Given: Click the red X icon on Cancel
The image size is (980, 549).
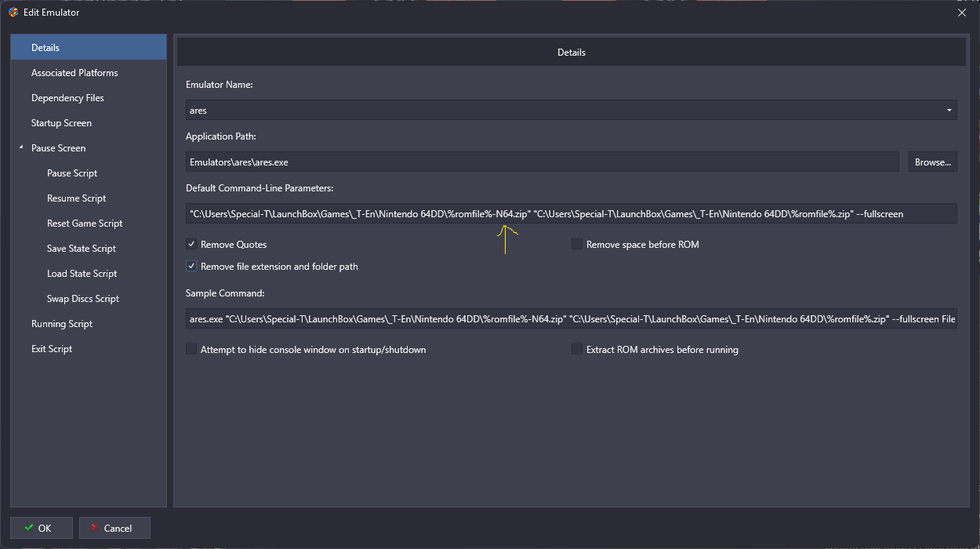Looking at the screenshot, I should tap(94, 528).
